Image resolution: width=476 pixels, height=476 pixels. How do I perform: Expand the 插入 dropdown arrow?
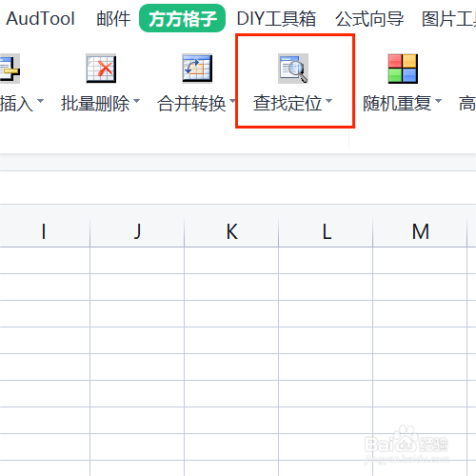pos(40,101)
